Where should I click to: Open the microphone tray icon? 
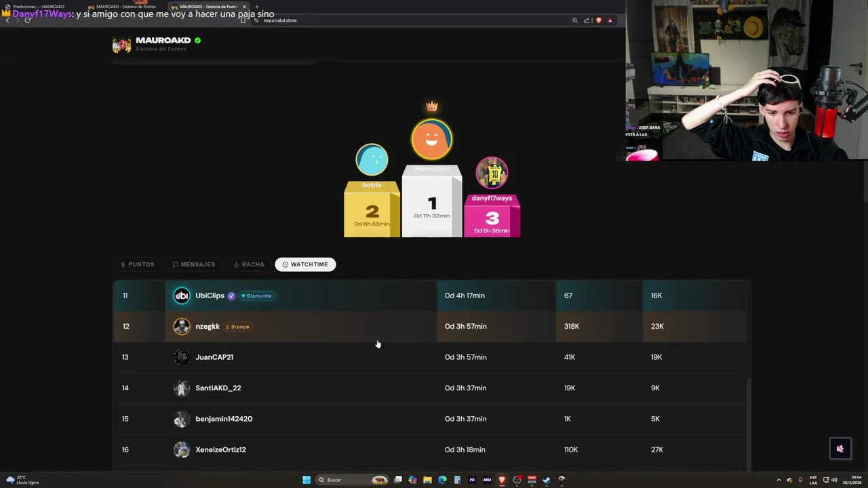pyautogui.click(x=800, y=480)
